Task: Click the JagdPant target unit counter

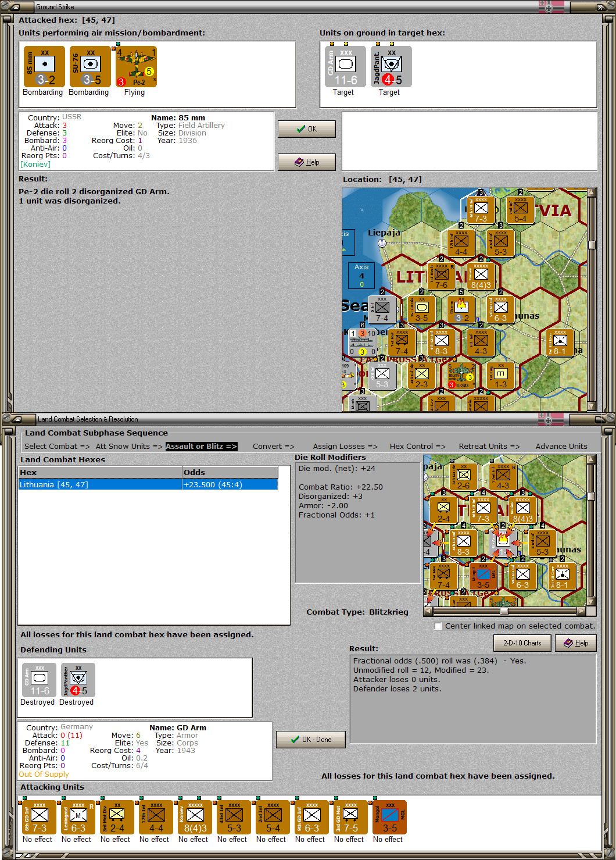Action: pyautogui.click(x=391, y=67)
